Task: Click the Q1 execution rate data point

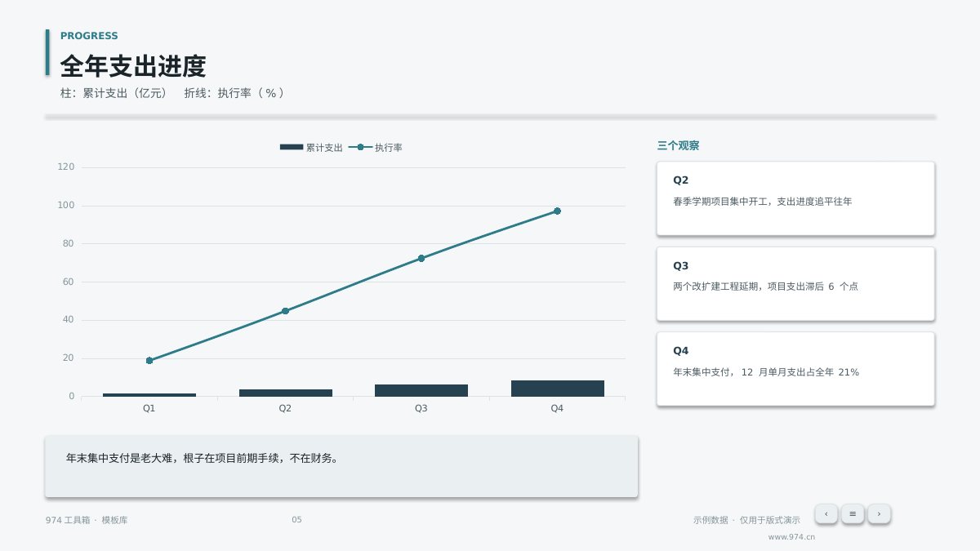Action: point(149,361)
